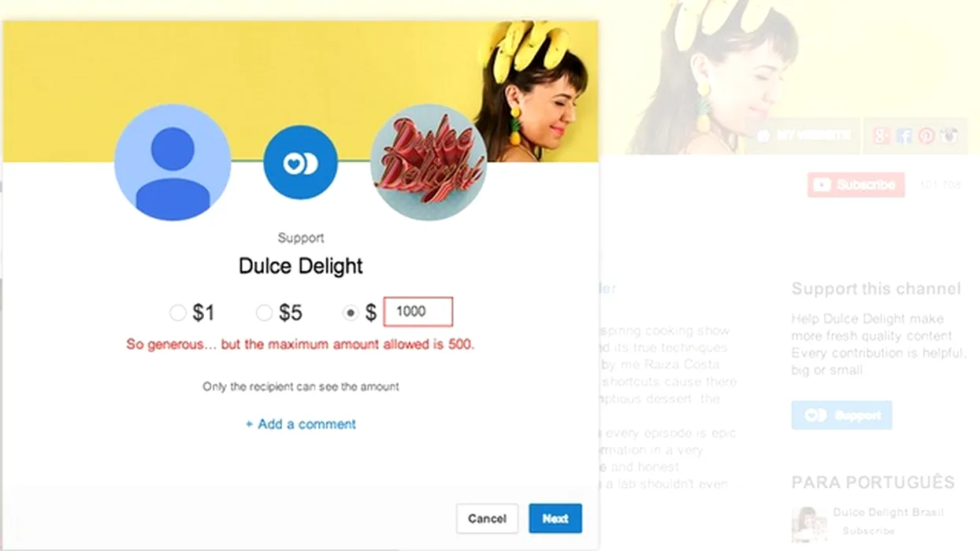Subscribe to Dulce Delight Brasil
Screen dimensions: 980x551
click(x=869, y=531)
